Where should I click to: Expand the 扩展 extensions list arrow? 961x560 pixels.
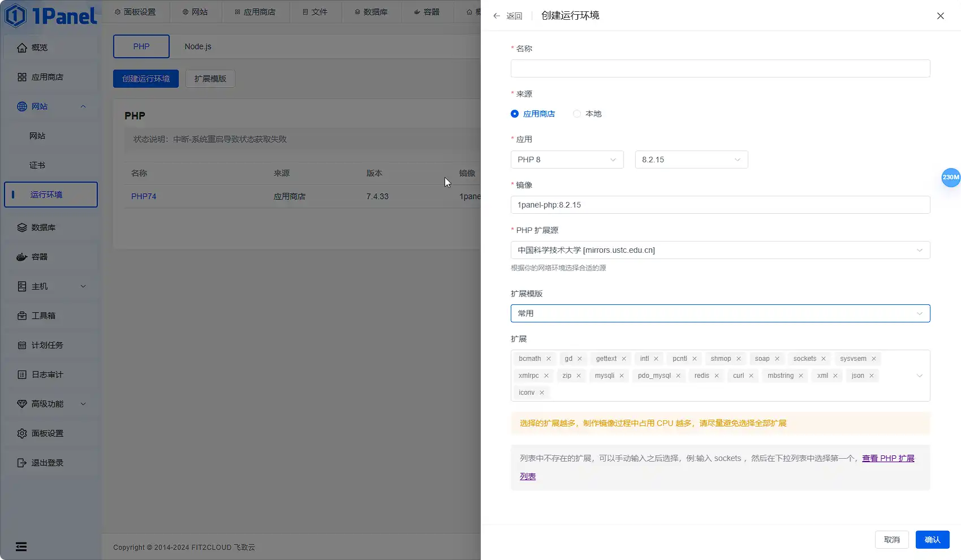tap(920, 376)
